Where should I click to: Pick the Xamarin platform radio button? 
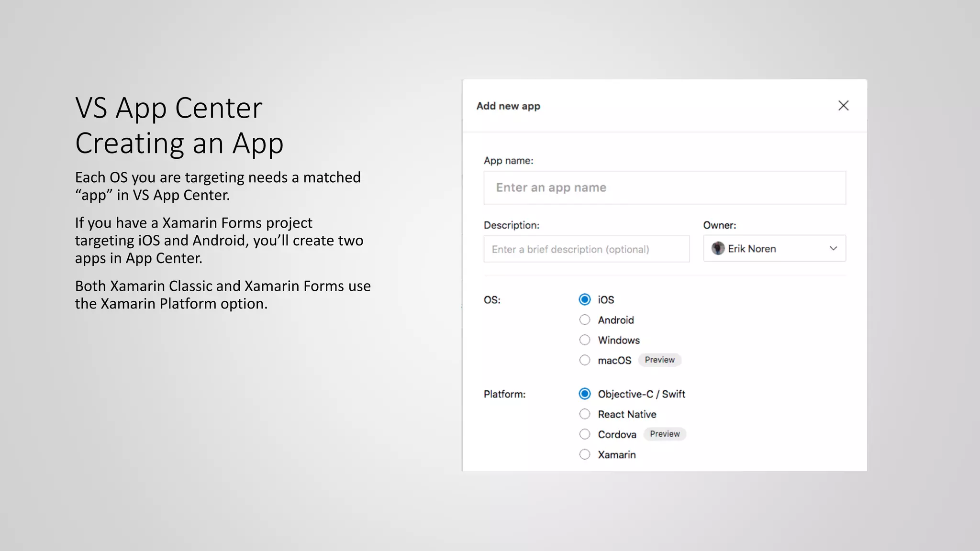pyautogui.click(x=585, y=454)
